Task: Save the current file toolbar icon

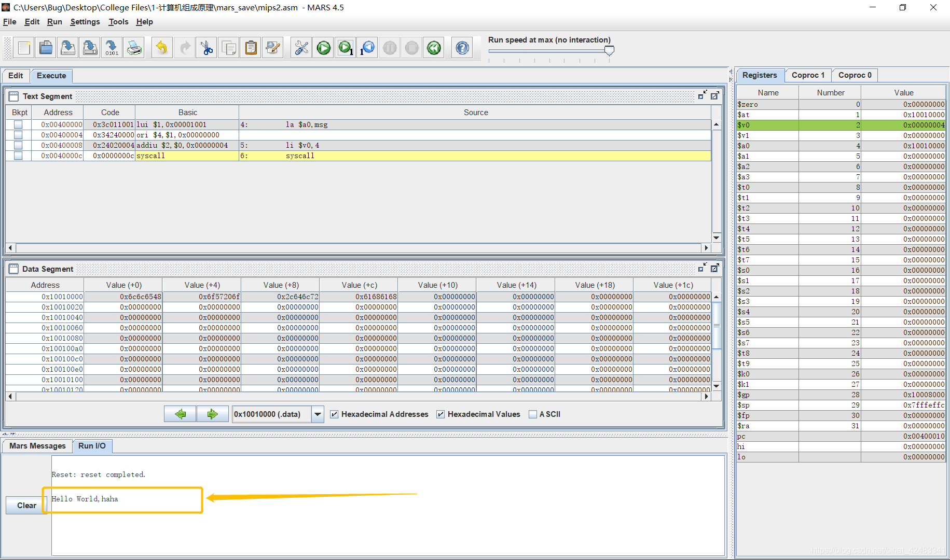Action: (x=68, y=48)
